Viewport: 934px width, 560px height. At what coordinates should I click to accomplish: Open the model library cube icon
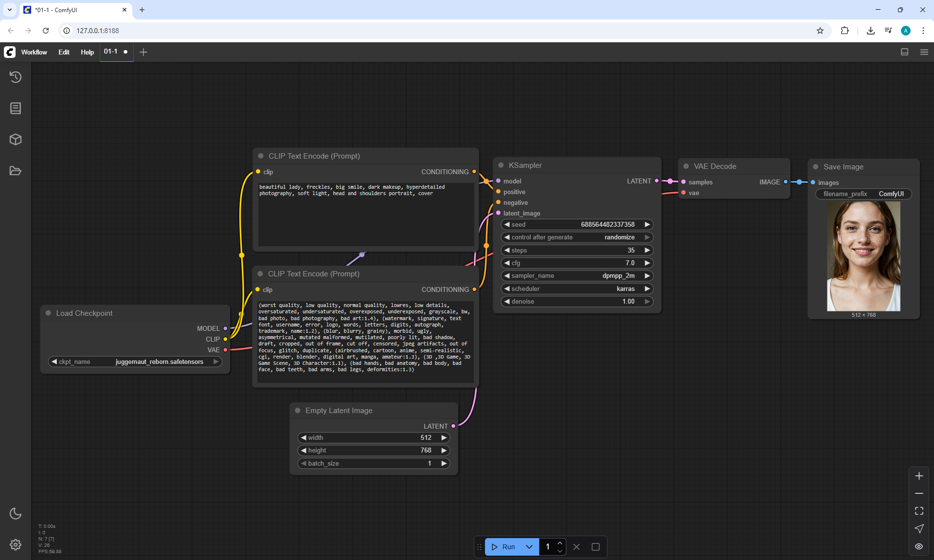click(16, 140)
